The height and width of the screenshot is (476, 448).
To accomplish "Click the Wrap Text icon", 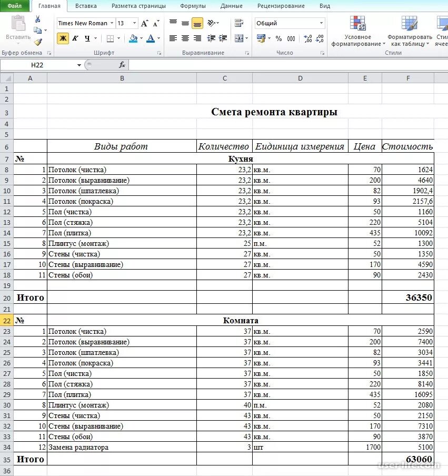I will click(239, 23).
